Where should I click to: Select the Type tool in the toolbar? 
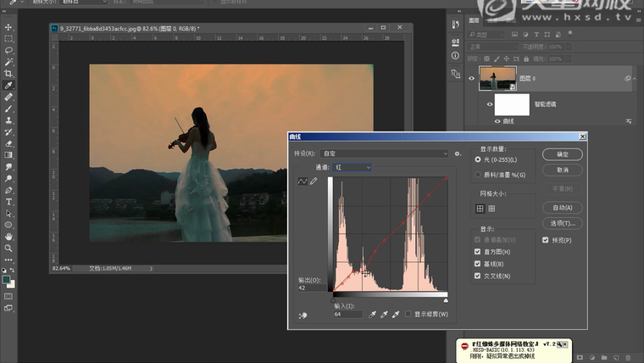8,202
